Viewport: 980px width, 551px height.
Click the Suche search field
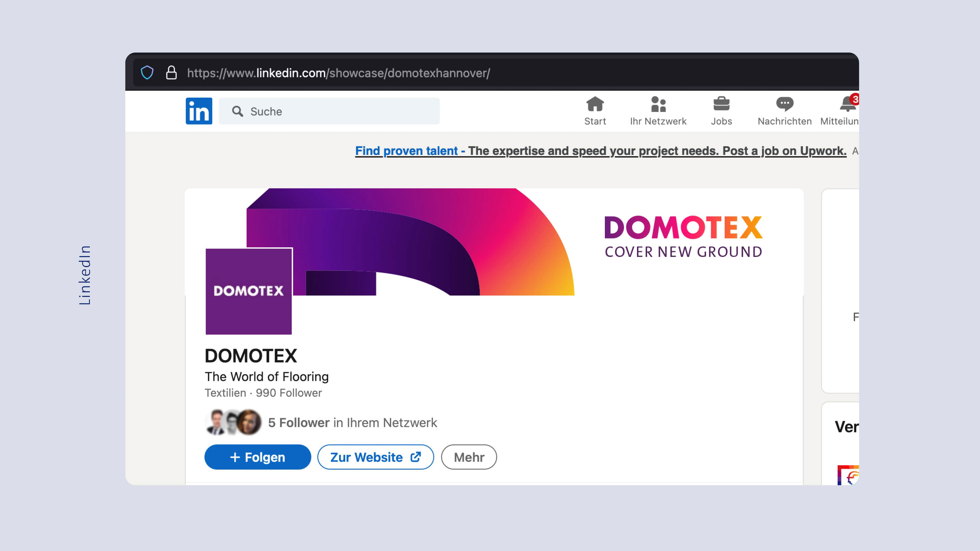(329, 111)
